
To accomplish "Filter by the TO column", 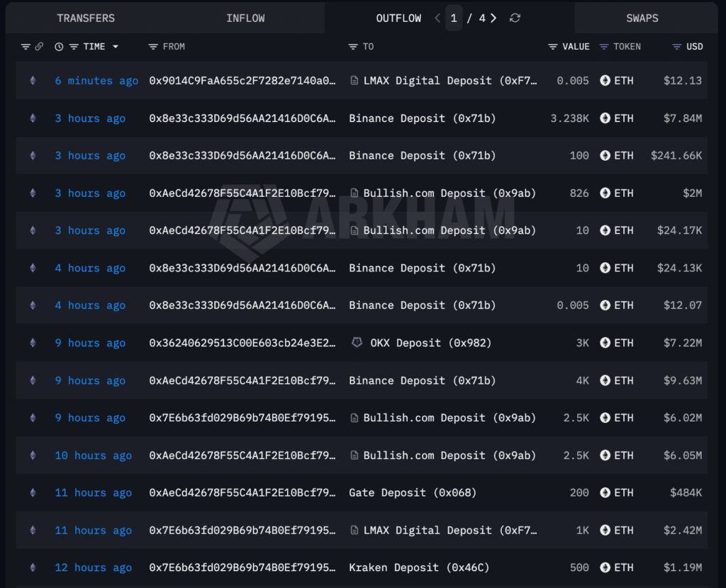I will tap(353, 47).
